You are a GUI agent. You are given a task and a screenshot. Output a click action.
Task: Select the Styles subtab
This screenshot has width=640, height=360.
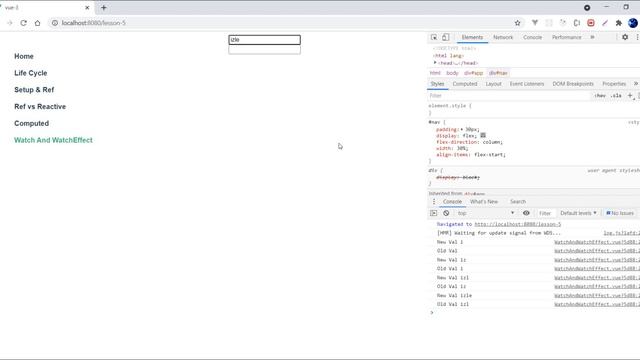click(437, 84)
